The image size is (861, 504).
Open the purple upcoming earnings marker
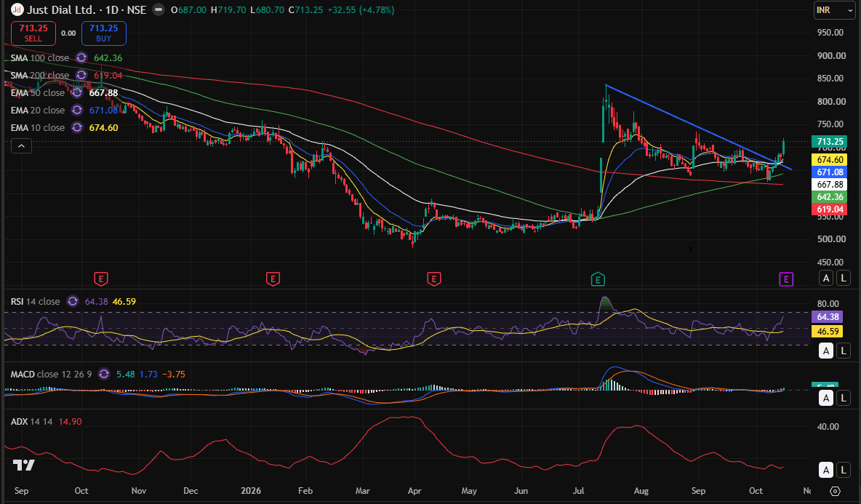pyautogui.click(x=786, y=279)
